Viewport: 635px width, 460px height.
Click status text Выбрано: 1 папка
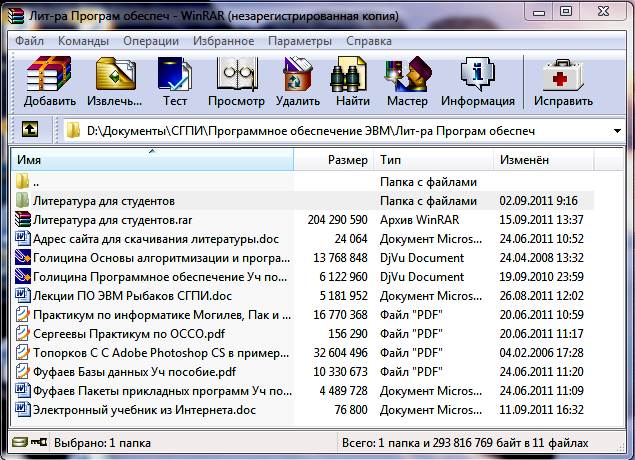[102, 443]
